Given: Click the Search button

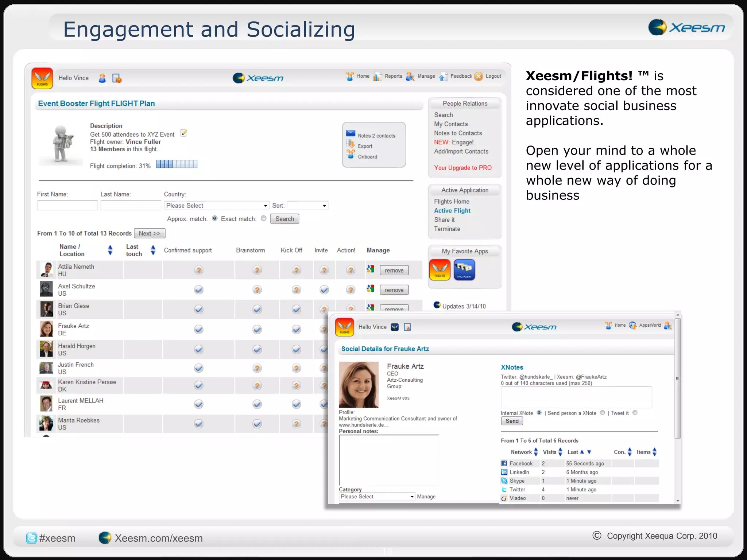Looking at the screenshot, I should click(285, 219).
